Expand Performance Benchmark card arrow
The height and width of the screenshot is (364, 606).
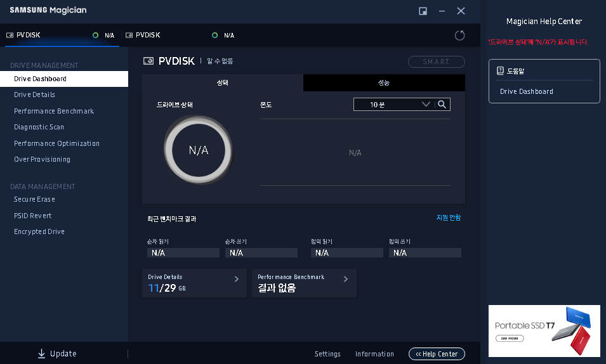point(345,279)
